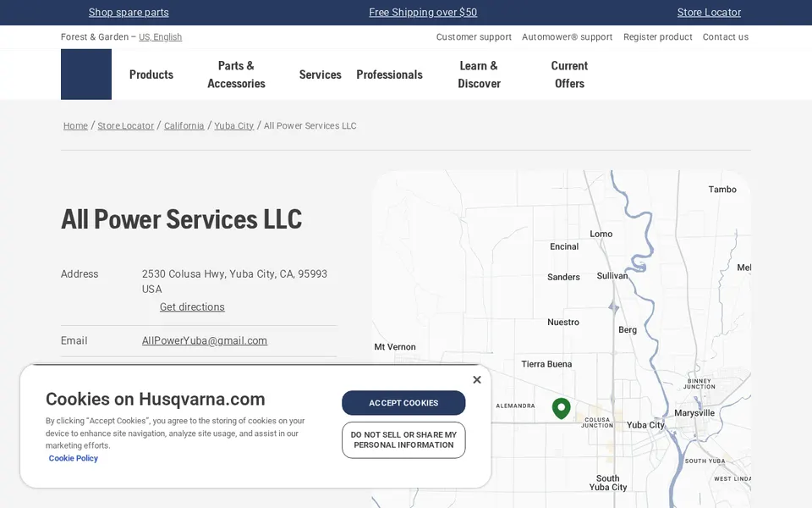
Task: Click Shop spare parts link
Action: pos(129,13)
